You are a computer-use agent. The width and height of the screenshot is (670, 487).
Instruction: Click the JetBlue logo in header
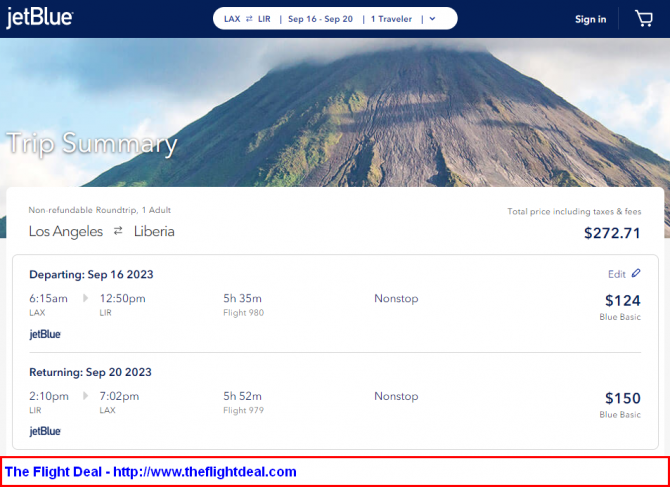40,18
